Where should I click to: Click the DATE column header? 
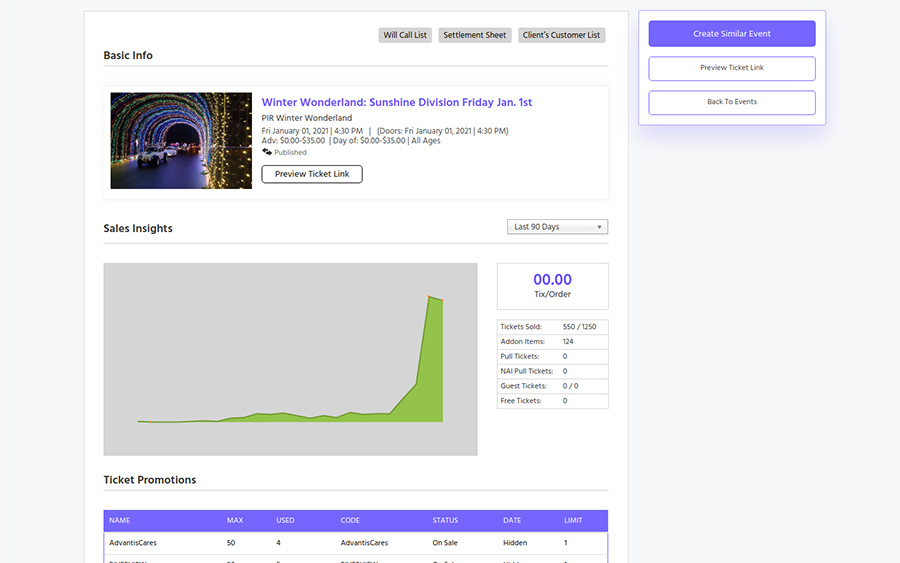(512, 521)
